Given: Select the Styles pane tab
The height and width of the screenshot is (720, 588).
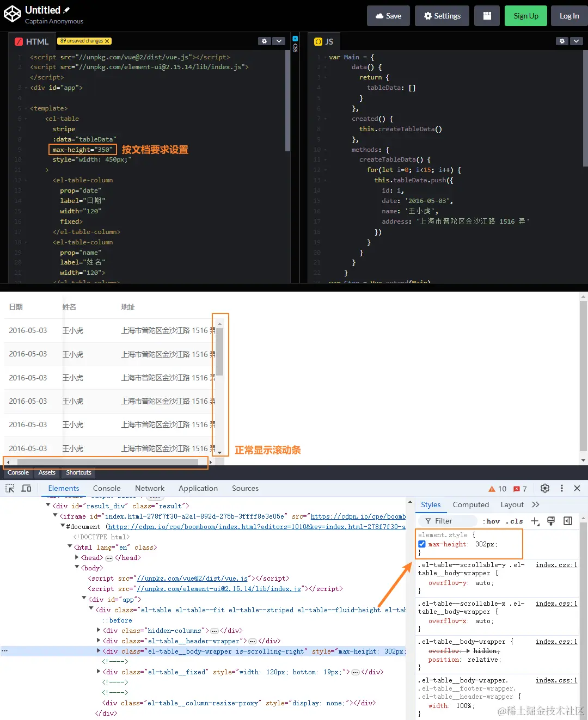Looking at the screenshot, I should (431, 504).
